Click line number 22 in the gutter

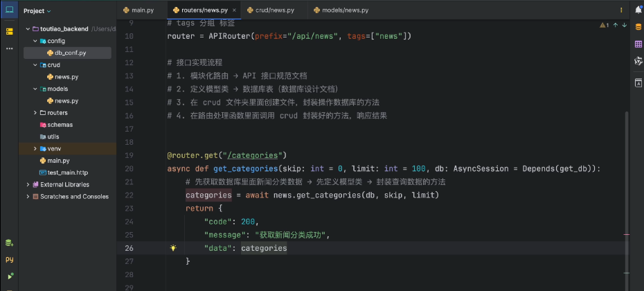[129, 195]
